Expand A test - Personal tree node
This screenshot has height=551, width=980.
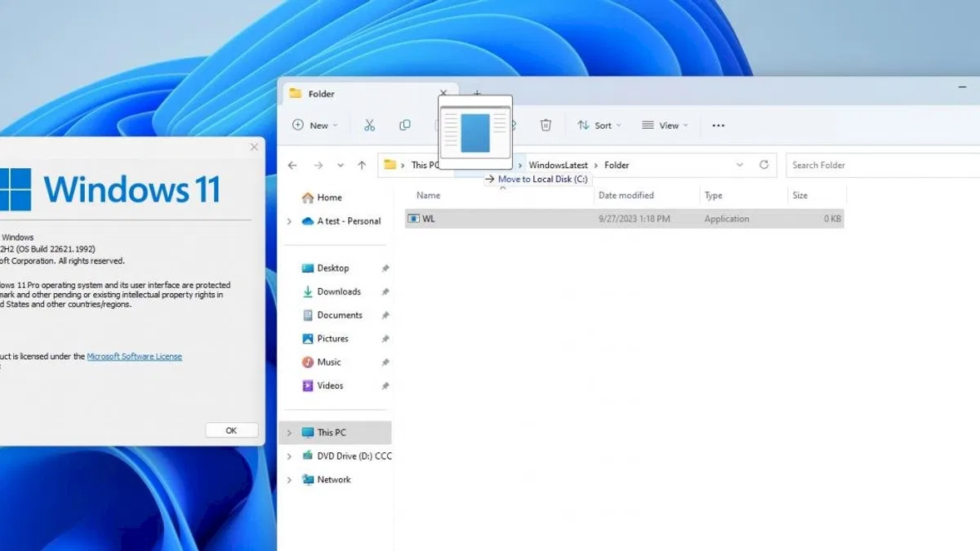[x=289, y=221]
